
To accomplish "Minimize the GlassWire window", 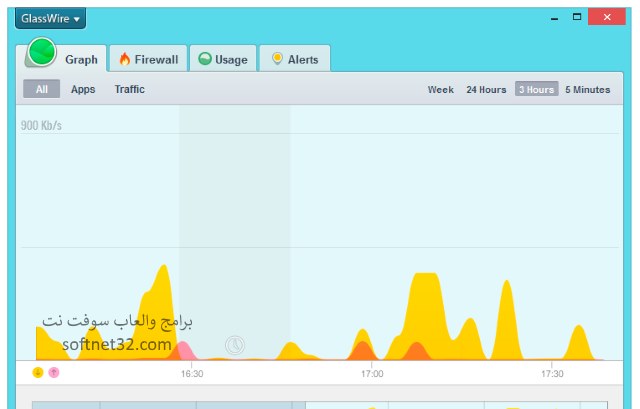I will 554,18.
